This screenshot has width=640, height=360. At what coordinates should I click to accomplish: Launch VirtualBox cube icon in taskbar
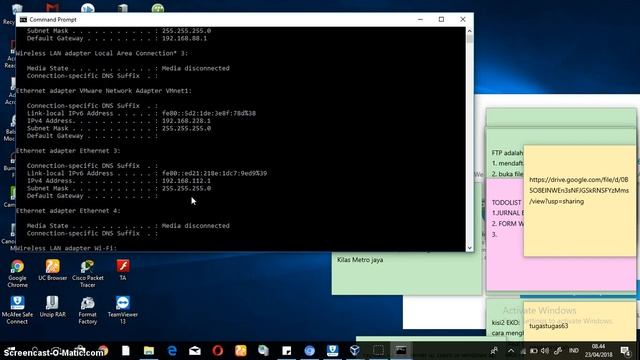355,351
